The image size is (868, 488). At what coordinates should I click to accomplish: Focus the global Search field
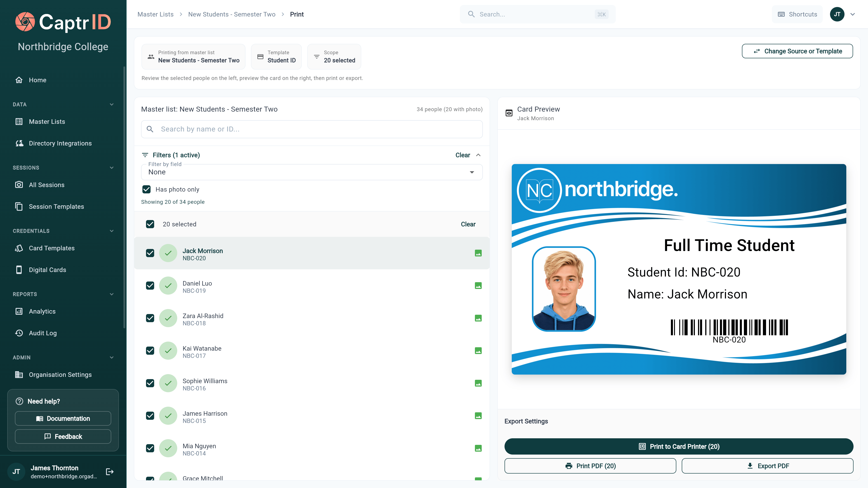click(x=538, y=14)
